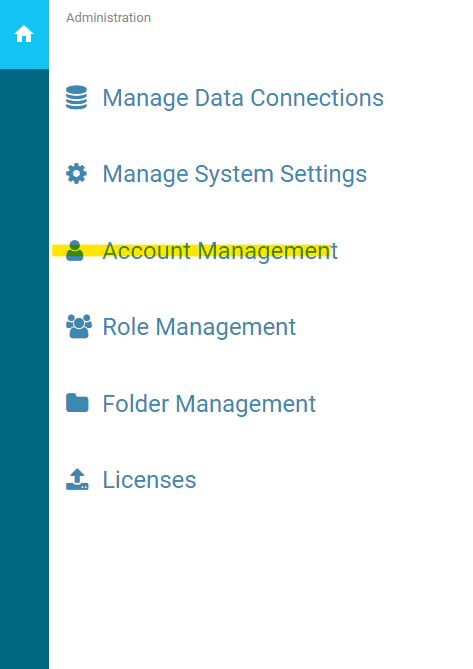Screen dimensions: 473x669
Task: Click the word "Role" in fourth menu item
Action: tap(126, 327)
